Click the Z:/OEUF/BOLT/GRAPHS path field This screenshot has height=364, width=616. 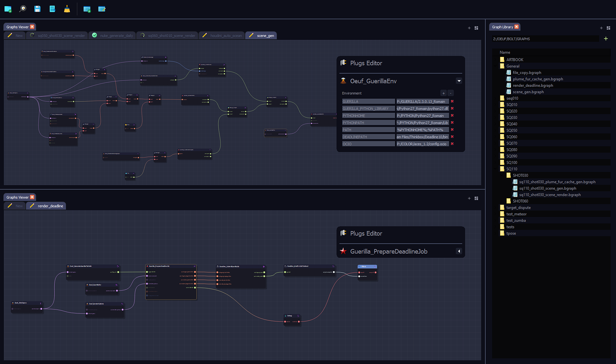tap(545, 39)
